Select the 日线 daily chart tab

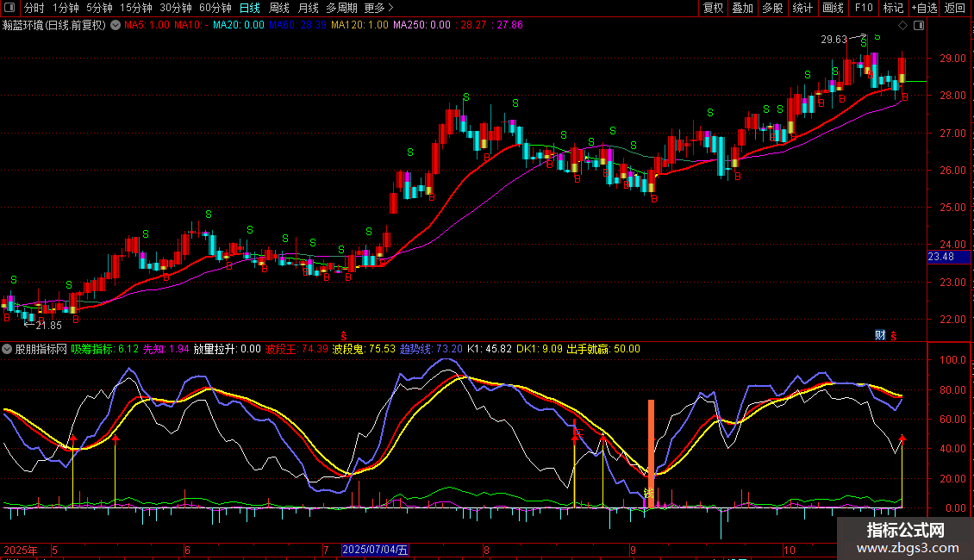[250, 8]
